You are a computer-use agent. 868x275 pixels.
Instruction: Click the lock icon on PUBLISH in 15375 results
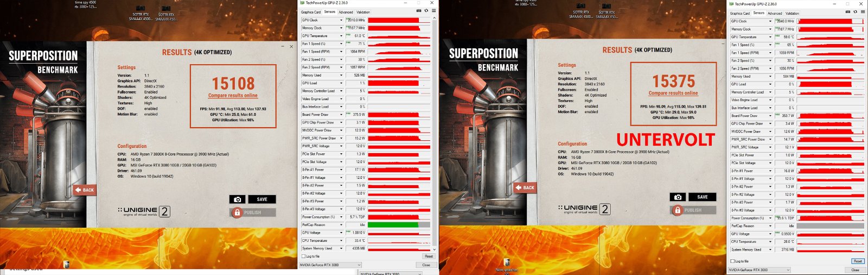677,210
